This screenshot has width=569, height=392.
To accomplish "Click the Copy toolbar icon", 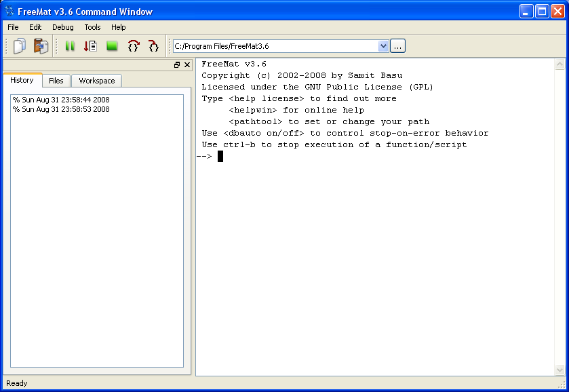I will [x=20, y=46].
